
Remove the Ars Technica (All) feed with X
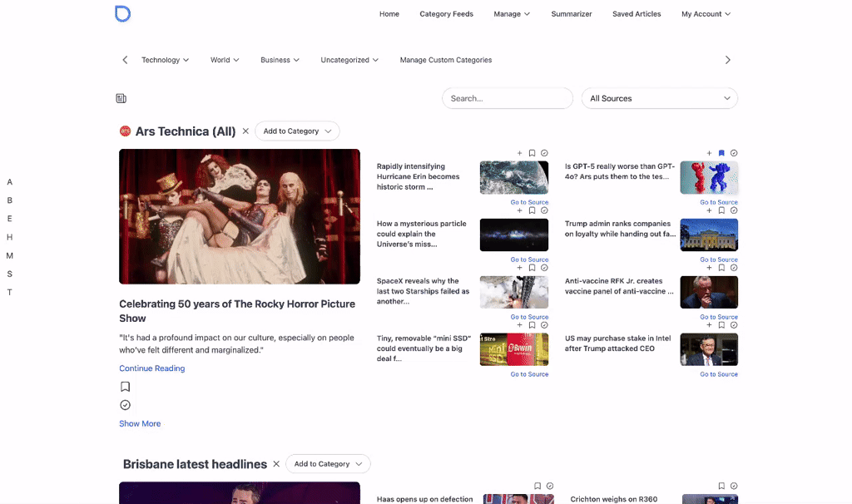pos(245,131)
